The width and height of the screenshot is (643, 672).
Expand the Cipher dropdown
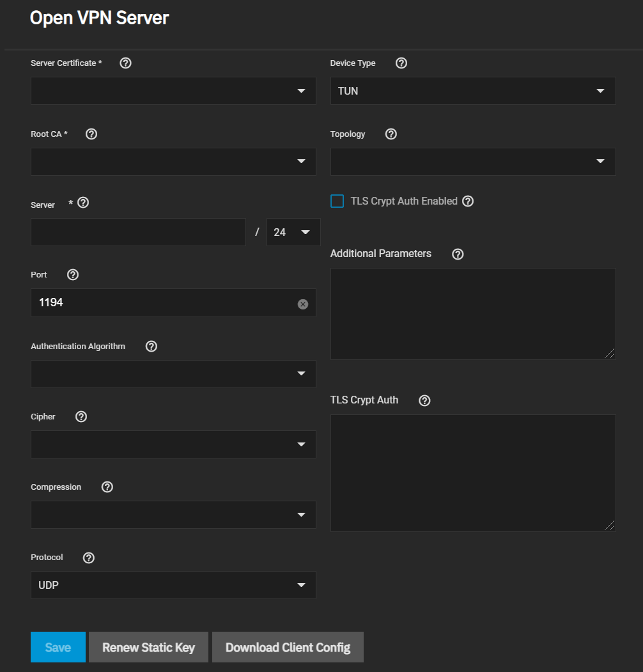click(x=173, y=444)
